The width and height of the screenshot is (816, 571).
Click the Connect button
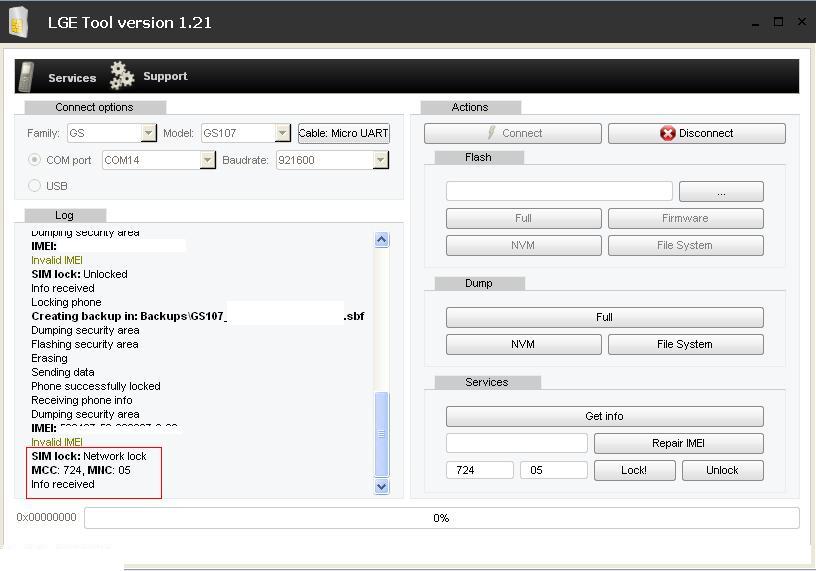point(513,133)
